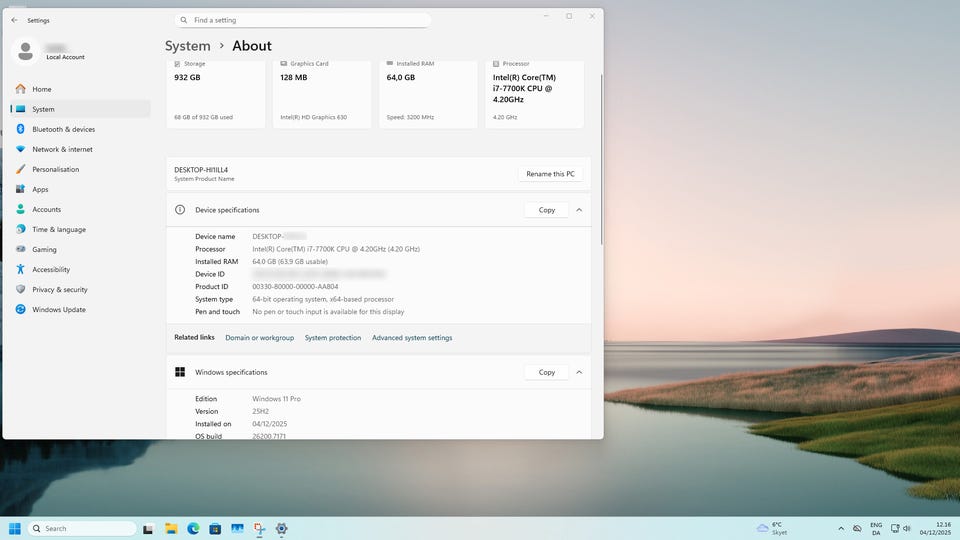Screen dimensions: 960x540
Task: Select the Network & internet wifi icon
Action: pos(20,149)
